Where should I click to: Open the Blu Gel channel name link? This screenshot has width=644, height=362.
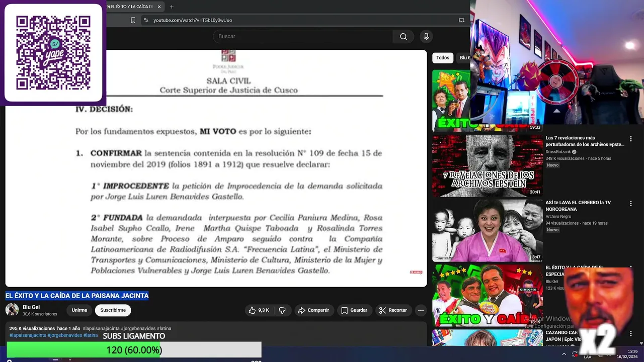tap(31, 307)
